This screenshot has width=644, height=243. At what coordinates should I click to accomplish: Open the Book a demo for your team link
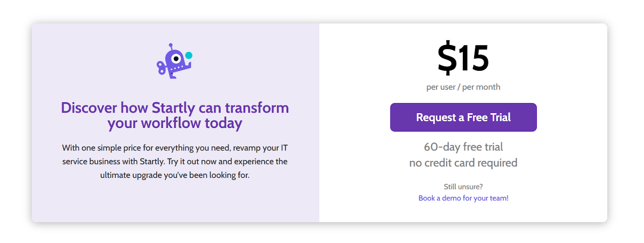463,198
